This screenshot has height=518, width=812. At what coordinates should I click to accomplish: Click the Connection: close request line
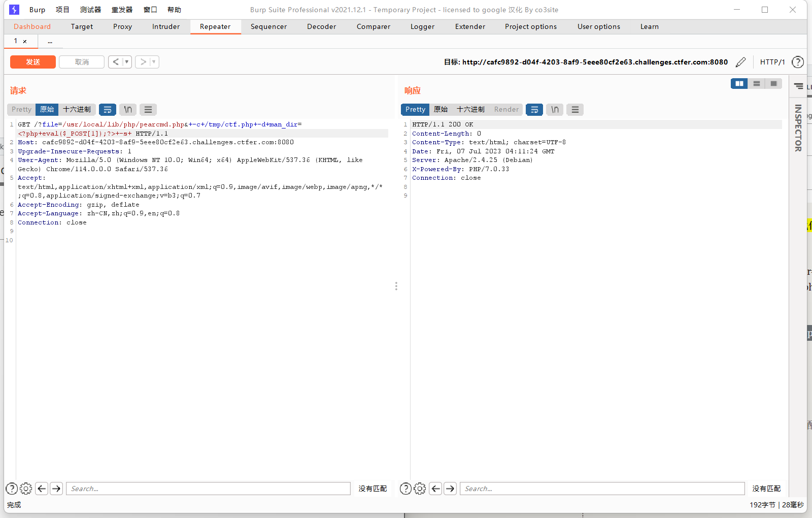point(52,222)
